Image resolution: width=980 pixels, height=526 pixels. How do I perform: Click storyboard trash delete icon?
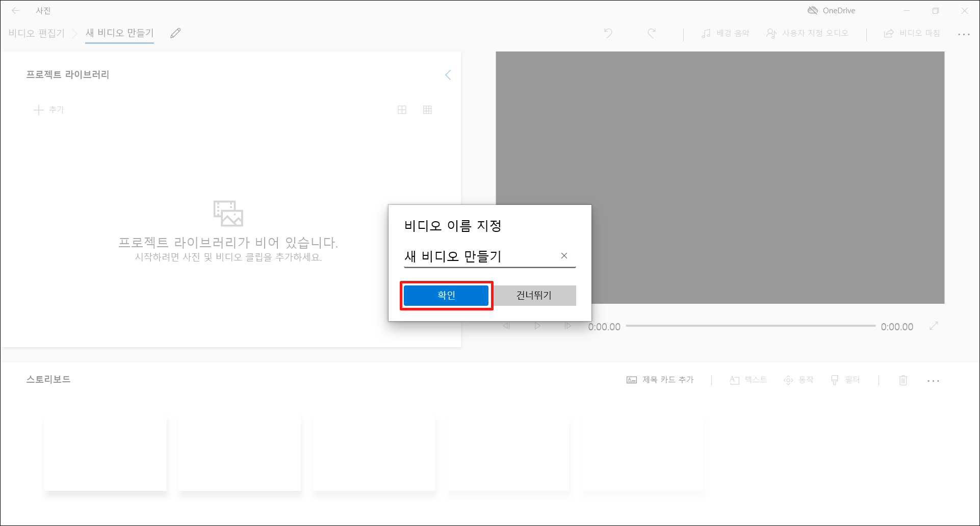903,380
